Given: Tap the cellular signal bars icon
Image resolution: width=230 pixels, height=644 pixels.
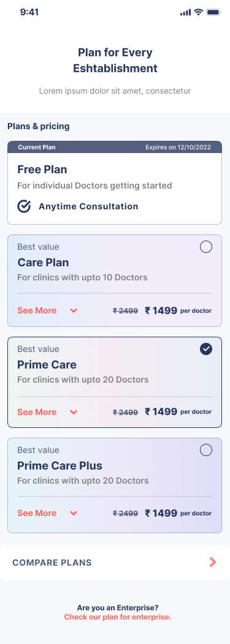Looking at the screenshot, I should coord(186,13).
